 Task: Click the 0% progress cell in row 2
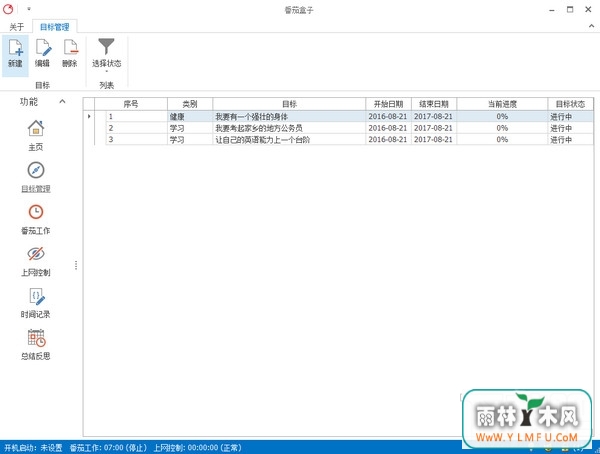tap(502, 128)
